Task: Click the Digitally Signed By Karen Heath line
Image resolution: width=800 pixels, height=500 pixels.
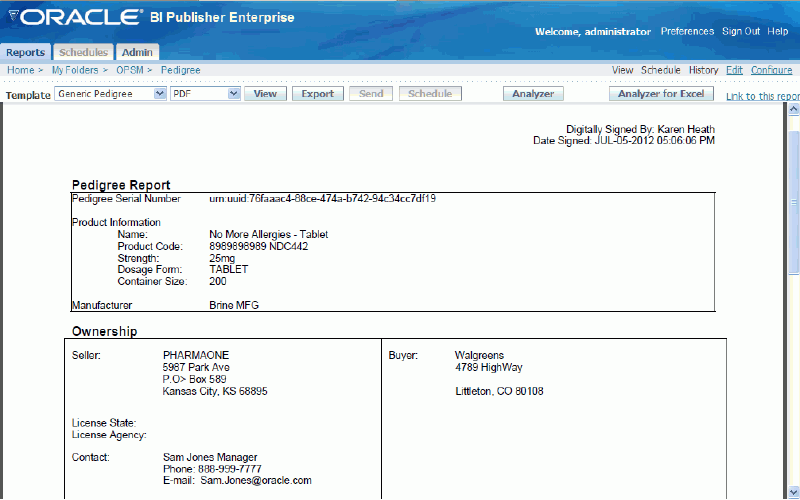Action: [640, 129]
